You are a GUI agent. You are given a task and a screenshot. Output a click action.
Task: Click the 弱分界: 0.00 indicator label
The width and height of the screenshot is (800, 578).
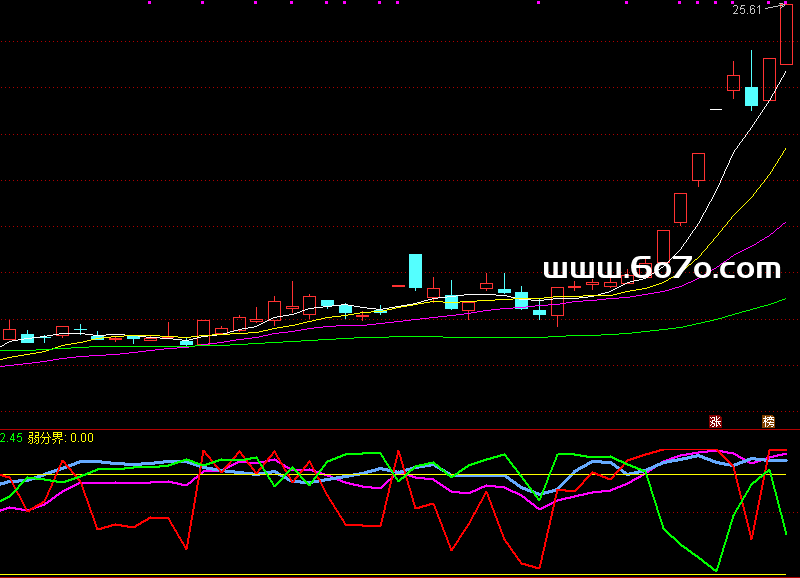click(61, 438)
